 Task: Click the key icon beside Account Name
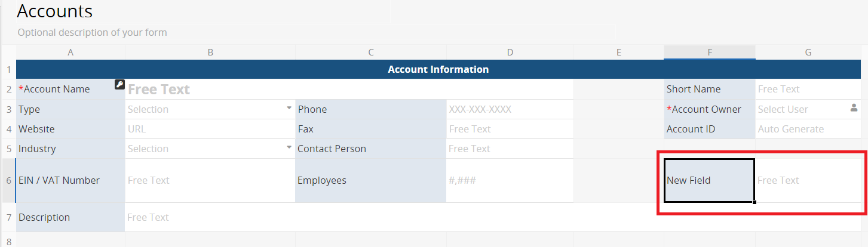coord(119,85)
